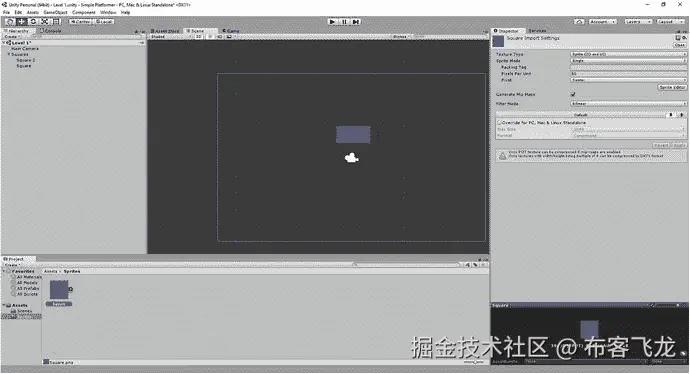Open the Layers dropdown

coord(638,21)
